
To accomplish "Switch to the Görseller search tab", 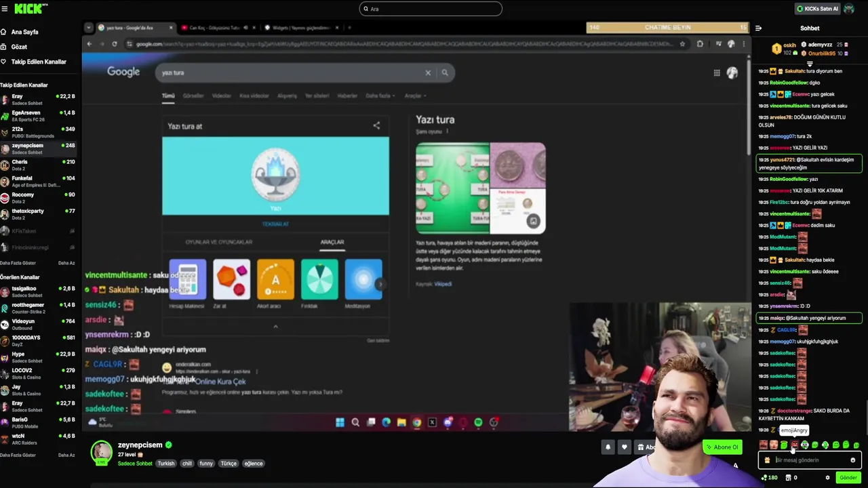I will 193,96.
